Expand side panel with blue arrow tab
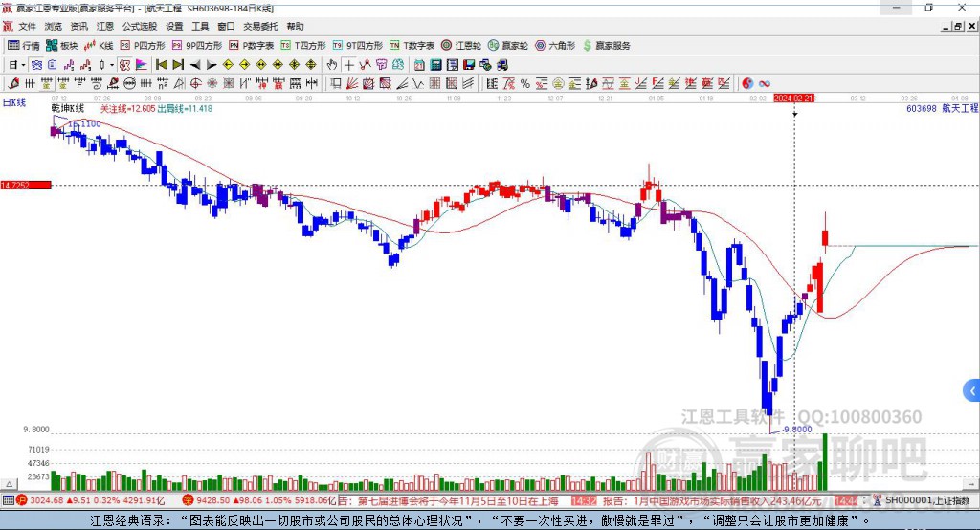This screenshot has height=530, width=980. (972, 391)
